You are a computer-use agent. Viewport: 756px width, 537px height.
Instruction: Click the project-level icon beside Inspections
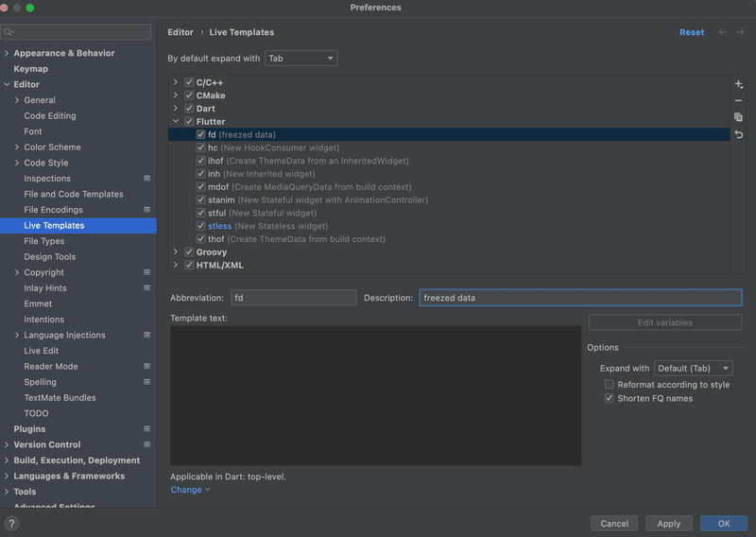(146, 179)
